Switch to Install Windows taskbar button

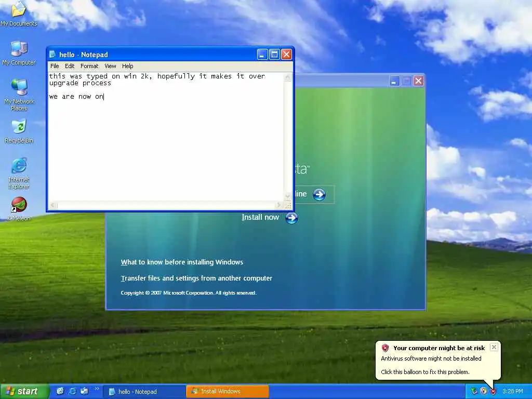[x=228, y=392]
